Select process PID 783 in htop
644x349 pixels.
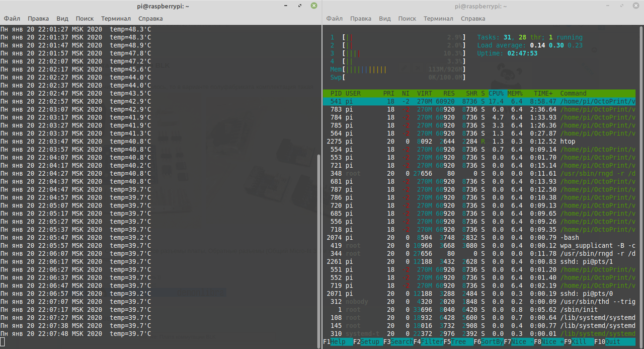tap(479, 109)
